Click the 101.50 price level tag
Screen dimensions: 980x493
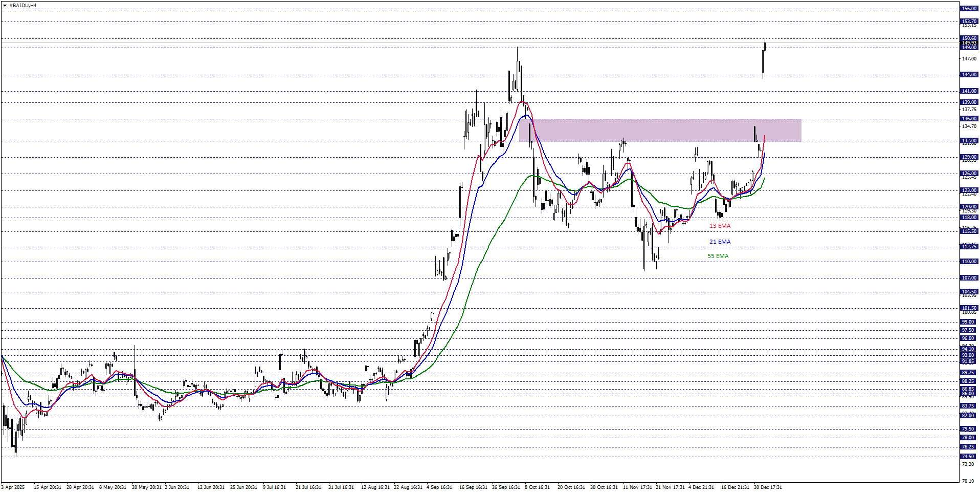click(969, 308)
